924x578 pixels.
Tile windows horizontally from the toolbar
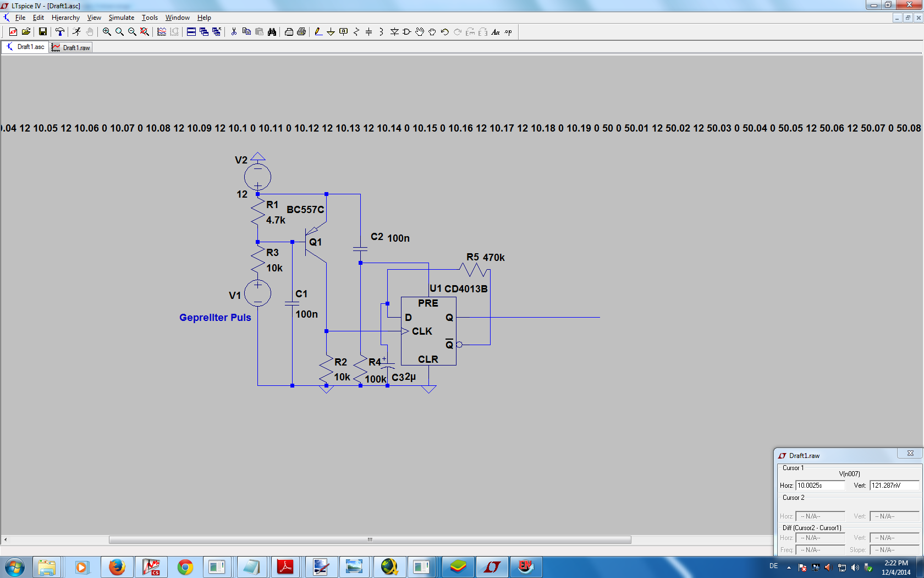point(191,32)
